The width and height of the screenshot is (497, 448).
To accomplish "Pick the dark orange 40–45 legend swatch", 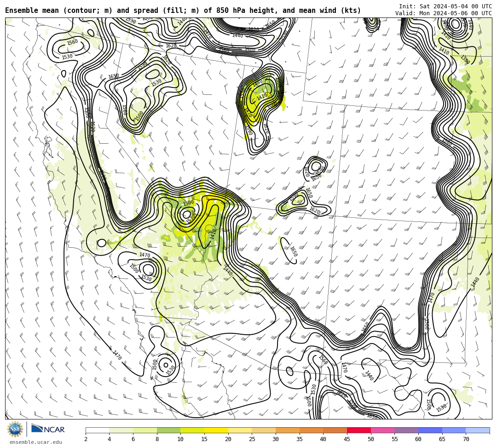I will 335,430.
